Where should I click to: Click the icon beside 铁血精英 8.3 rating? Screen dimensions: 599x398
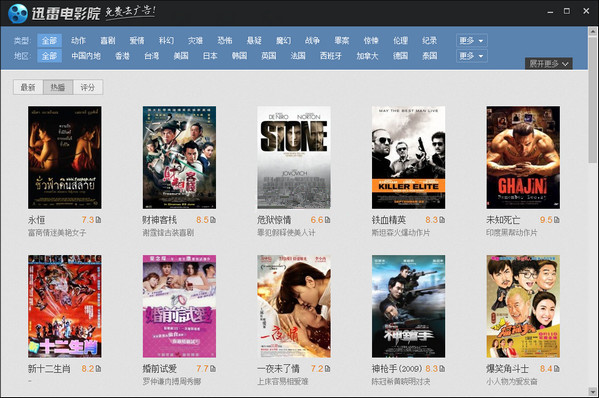(442, 220)
